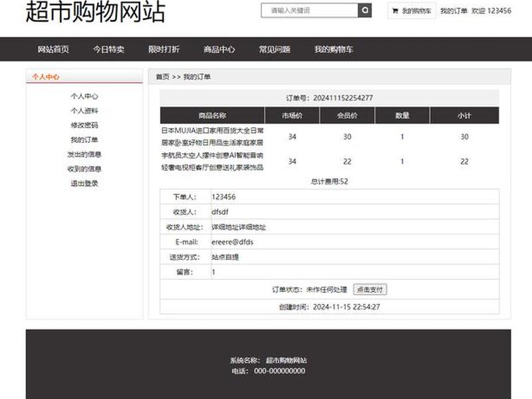Select 修改密码 in sidebar

point(84,125)
